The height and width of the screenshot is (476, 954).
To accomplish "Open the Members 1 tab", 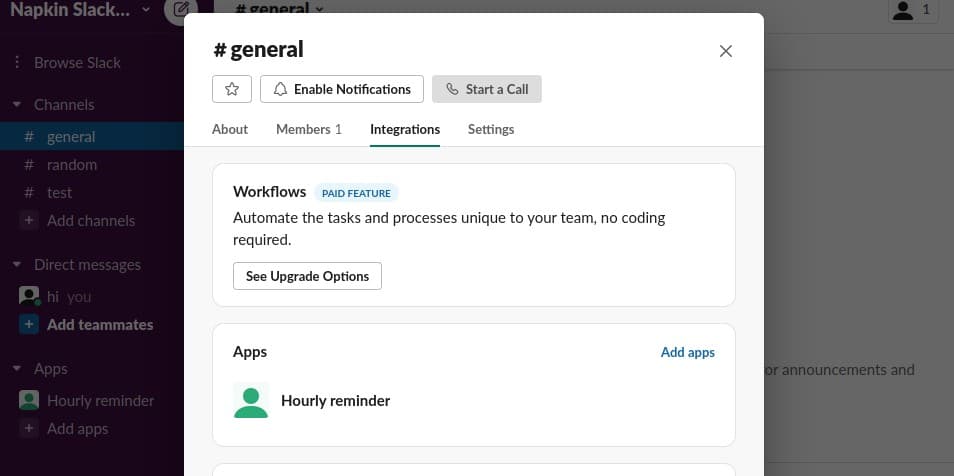I will point(309,129).
